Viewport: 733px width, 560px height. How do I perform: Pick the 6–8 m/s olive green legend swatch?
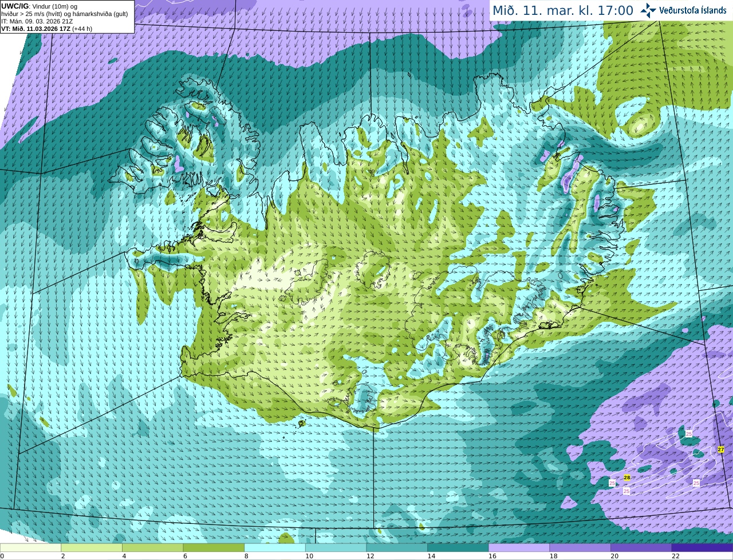[214, 548]
